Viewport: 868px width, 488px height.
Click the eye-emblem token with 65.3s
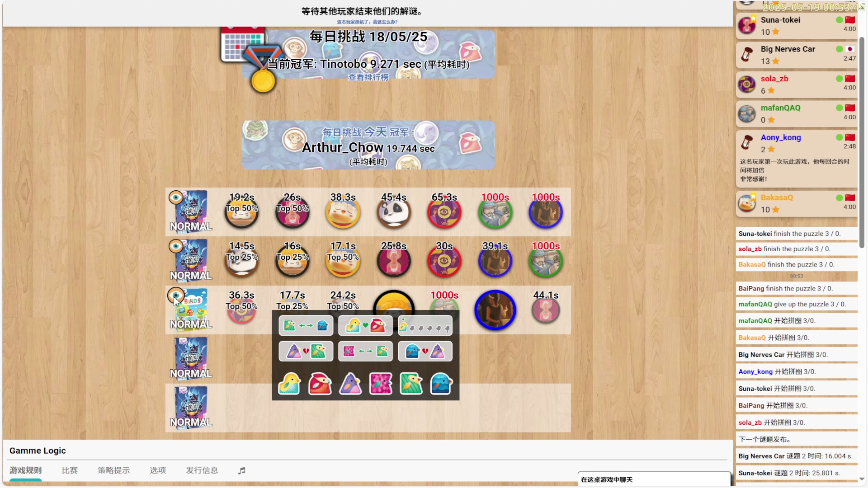(444, 212)
